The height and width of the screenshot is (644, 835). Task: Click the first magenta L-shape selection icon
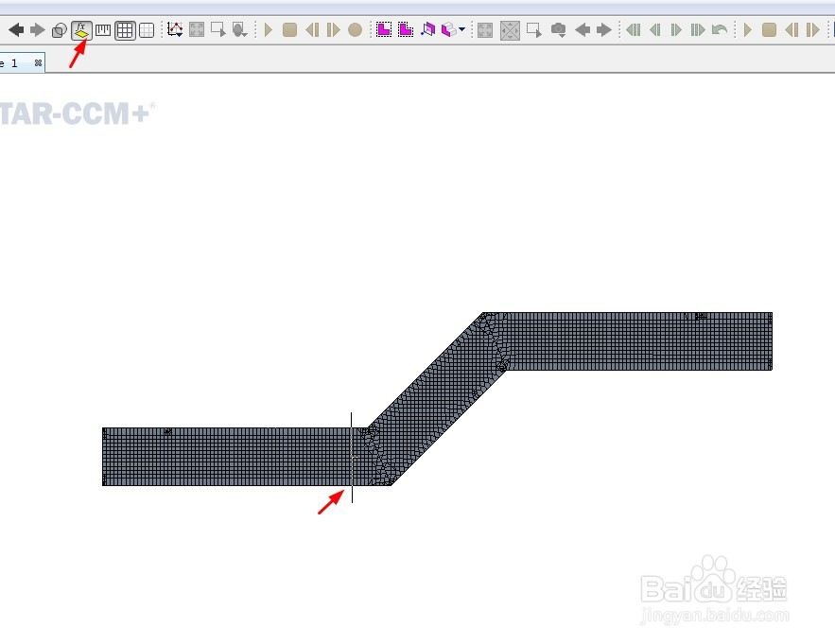point(384,29)
